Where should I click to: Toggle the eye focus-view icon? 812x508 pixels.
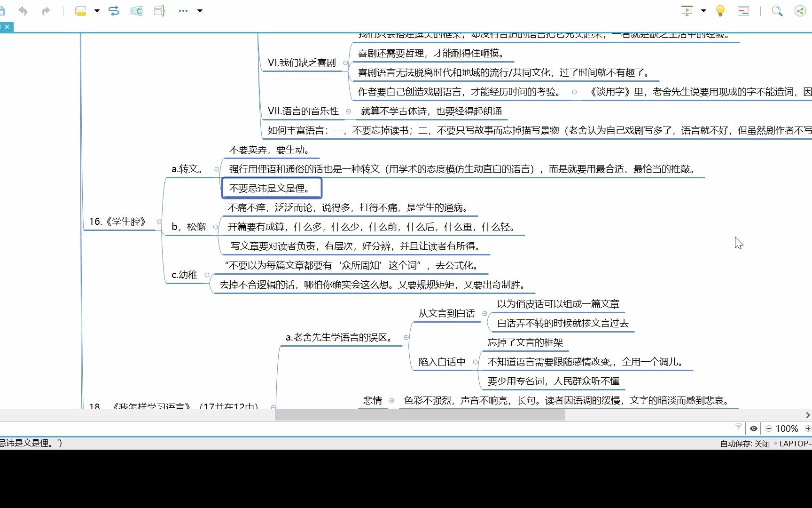[753, 429]
